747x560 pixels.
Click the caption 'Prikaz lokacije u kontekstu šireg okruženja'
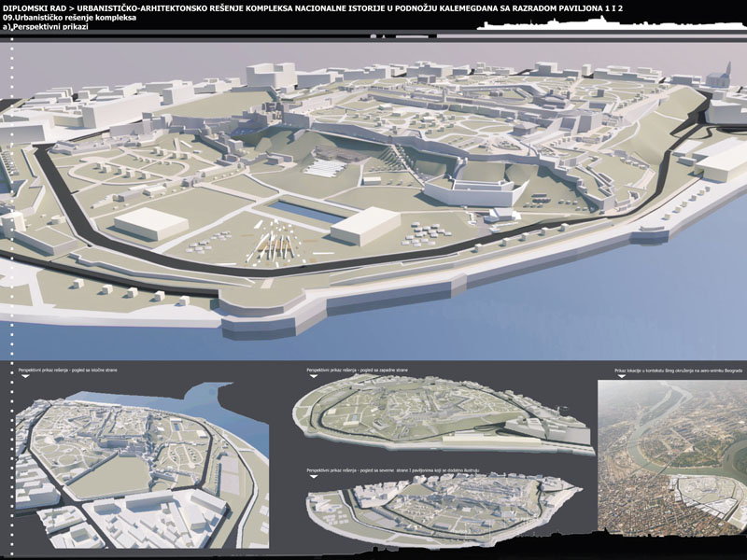click(x=679, y=370)
